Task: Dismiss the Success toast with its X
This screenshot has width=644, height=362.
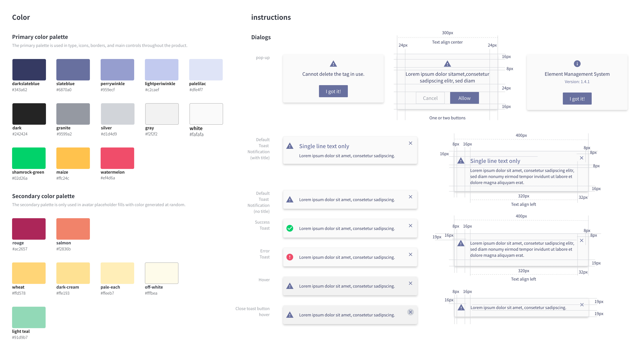Action: pyautogui.click(x=411, y=226)
